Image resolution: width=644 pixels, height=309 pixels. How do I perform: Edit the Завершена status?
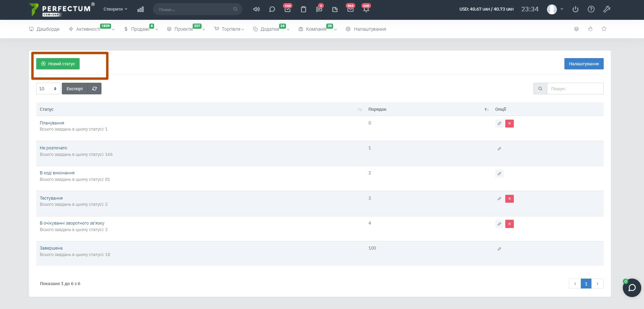point(499,249)
